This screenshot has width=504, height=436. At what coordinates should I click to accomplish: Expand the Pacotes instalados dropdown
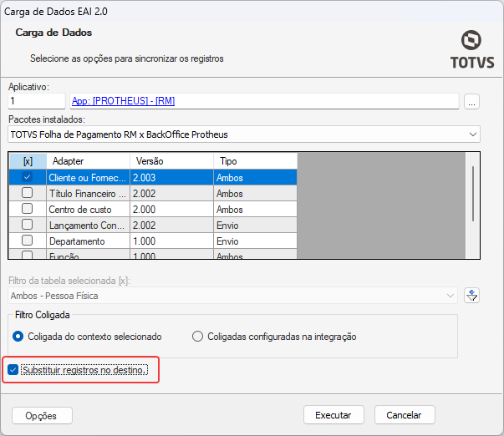(472, 134)
